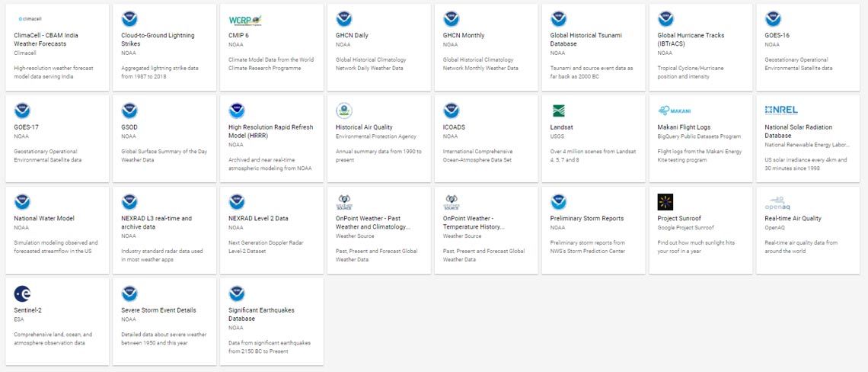Click NOAA logo on GHCN Daily card

pos(344,19)
